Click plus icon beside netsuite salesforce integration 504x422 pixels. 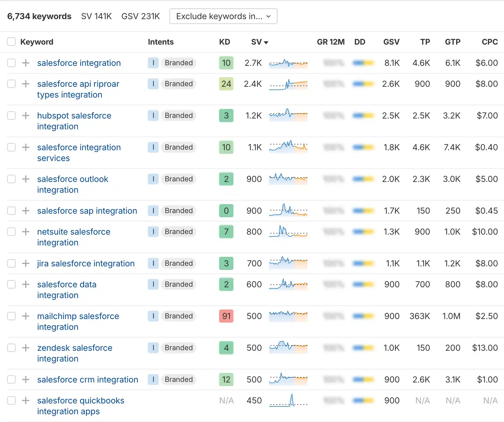pyautogui.click(x=26, y=232)
